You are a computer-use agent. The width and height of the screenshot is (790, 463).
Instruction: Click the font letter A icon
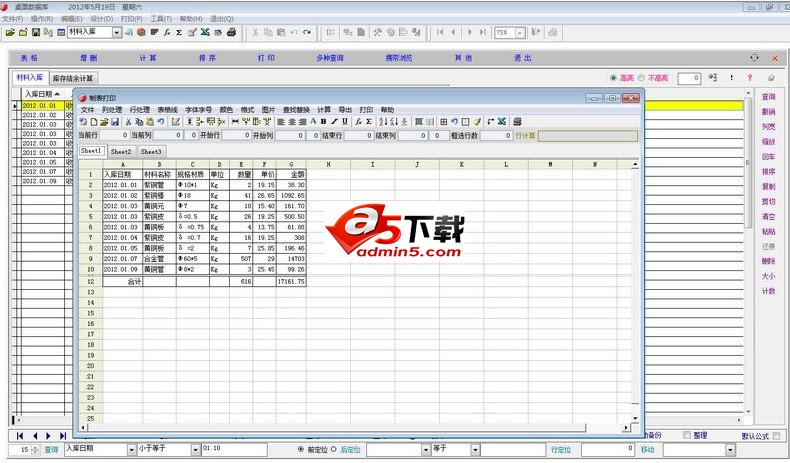point(313,121)
